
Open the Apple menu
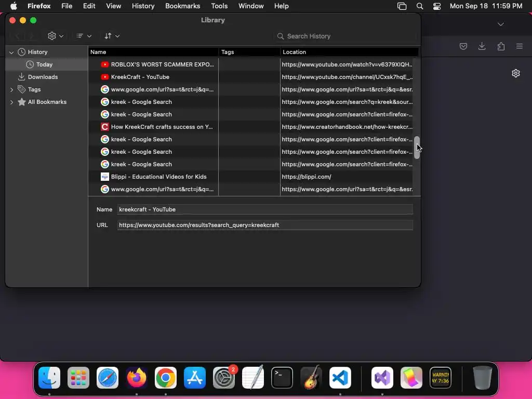tap(14, 6)
